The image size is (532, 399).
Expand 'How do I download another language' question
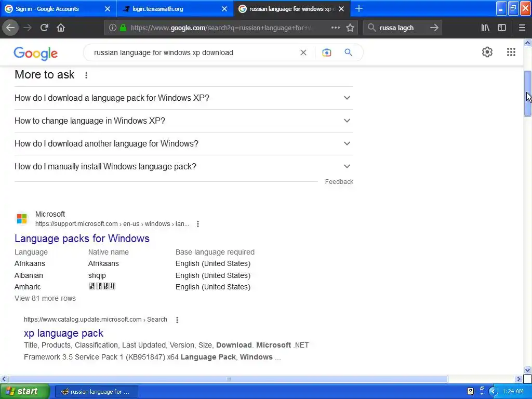click(183, 143)
